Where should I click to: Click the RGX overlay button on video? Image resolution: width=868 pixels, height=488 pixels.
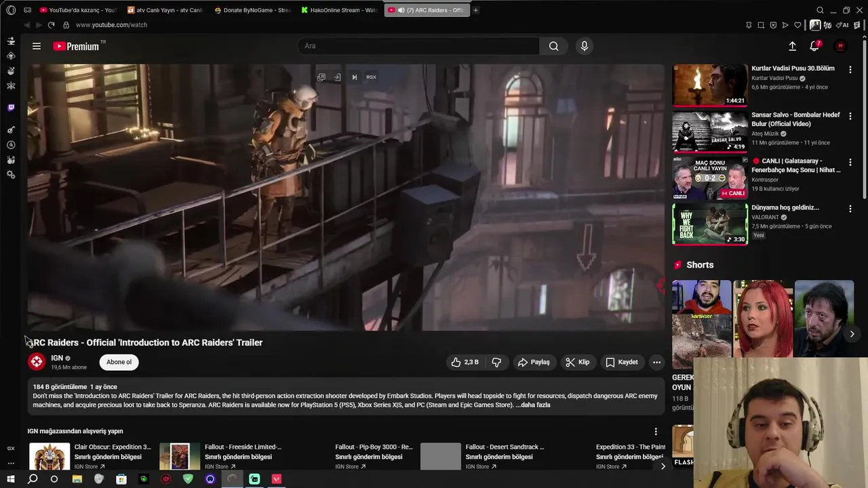click(x=371, y=77)
